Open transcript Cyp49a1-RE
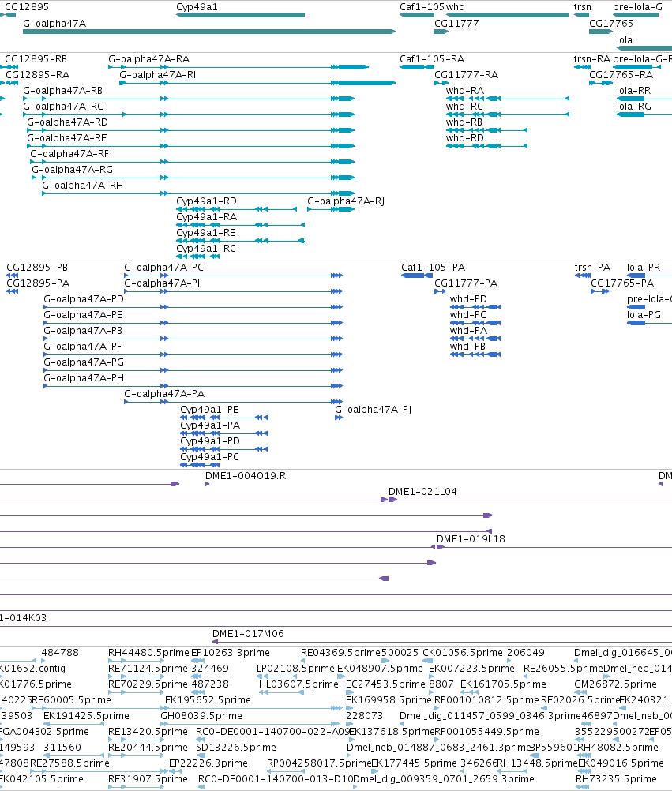Screen dimensions: 672x791 tap(206, 233)
